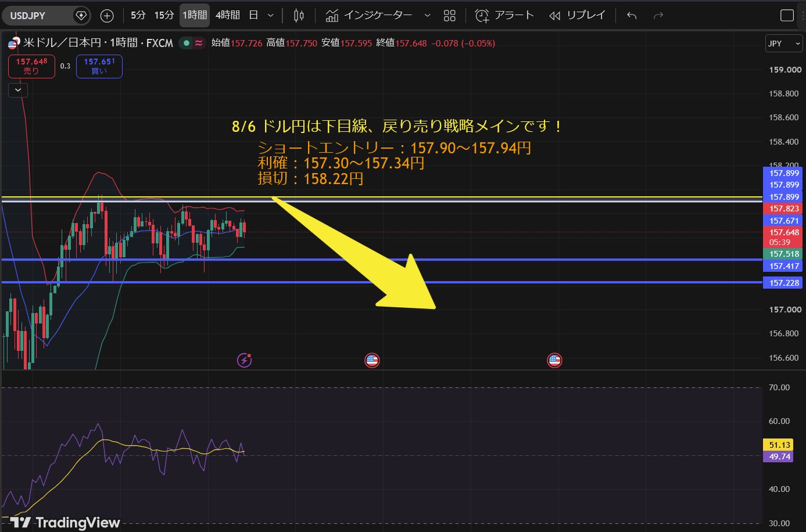Open the indicator templates grid icon
Screen dimensions: 806x532
(450, 16)
